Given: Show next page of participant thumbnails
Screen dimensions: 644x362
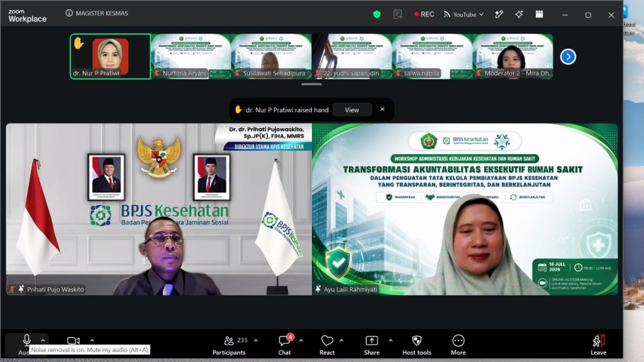Looking at the screenshot, I should (568, 57).
